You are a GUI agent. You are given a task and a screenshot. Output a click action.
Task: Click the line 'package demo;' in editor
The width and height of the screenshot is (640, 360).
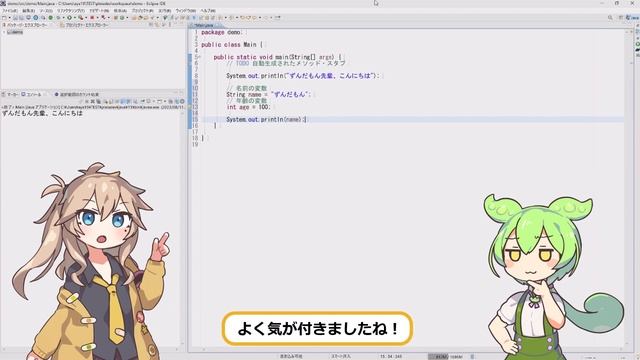tap(222, 32)
